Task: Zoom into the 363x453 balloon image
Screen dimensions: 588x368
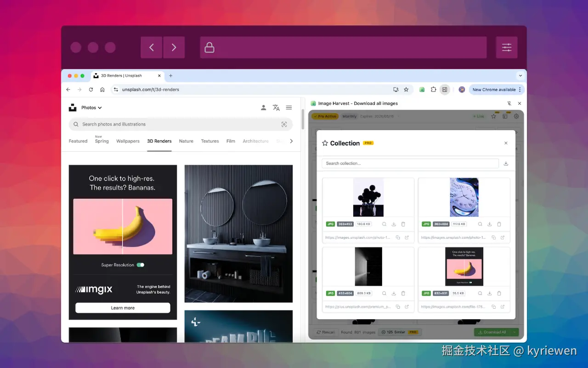Action: click(384, 224)
